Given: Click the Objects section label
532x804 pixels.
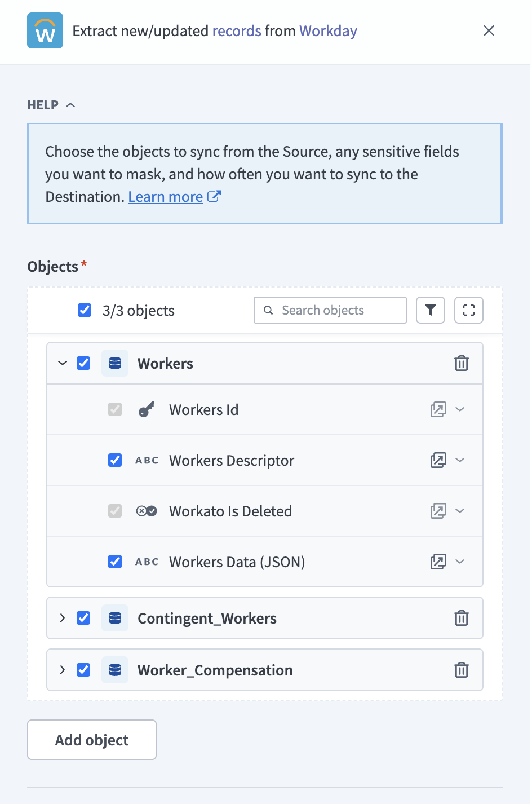Looking at the screenshot, I should click(53, 267).
